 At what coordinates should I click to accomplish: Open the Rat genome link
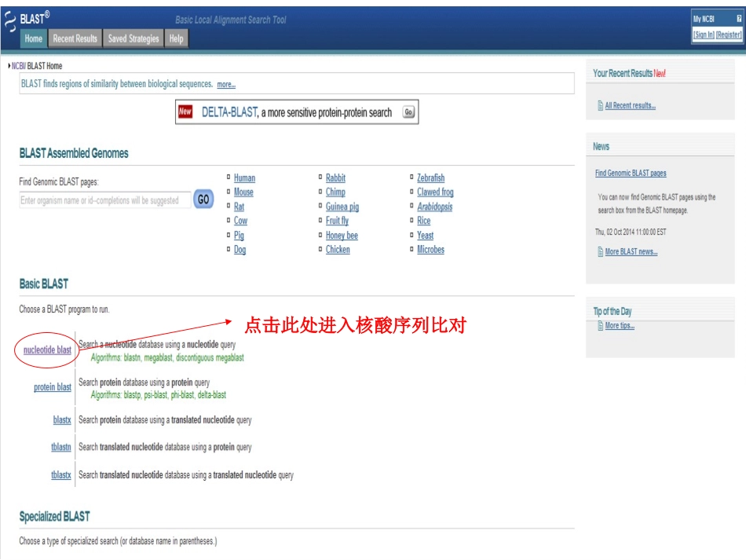click(239, 207)
